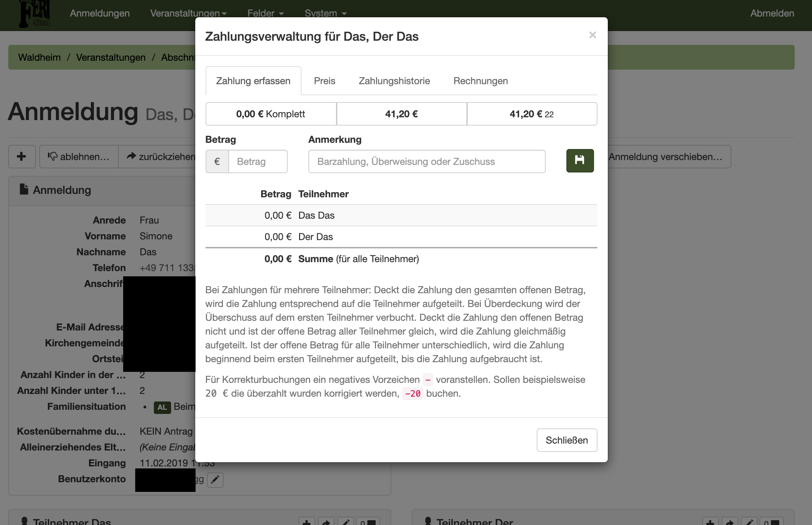Expand the System dropdown in navbar
Screen dimensions: 812x525
(x=326, y=13)
